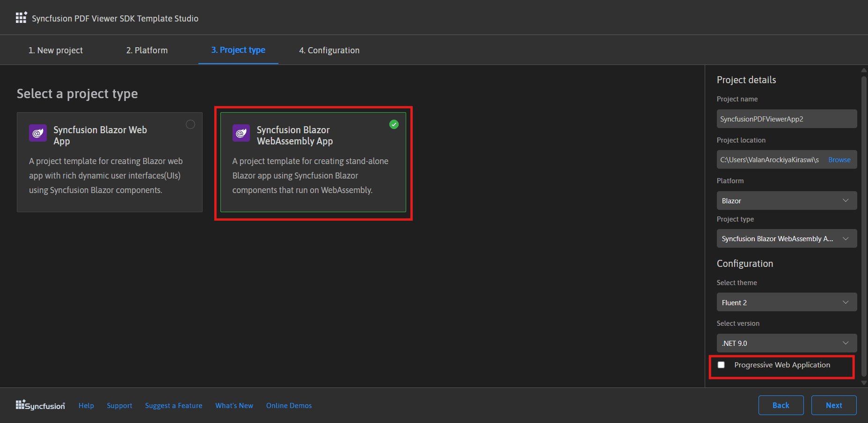Open the Platform dropdown showing Blazor
Image resolution: width=868 pixels, height=423 pixels.
pyautogui.click(x=787, y=201)
